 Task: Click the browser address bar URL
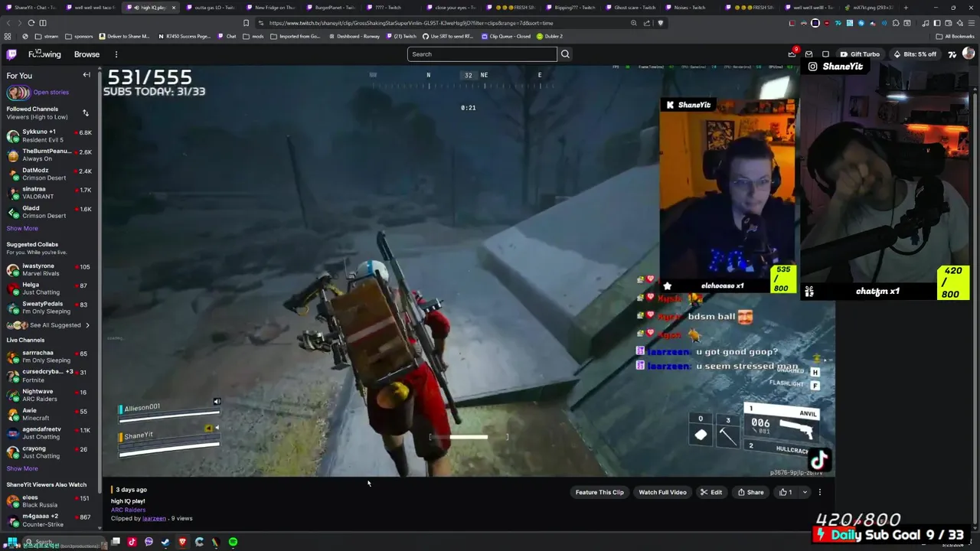pos(411,23)
